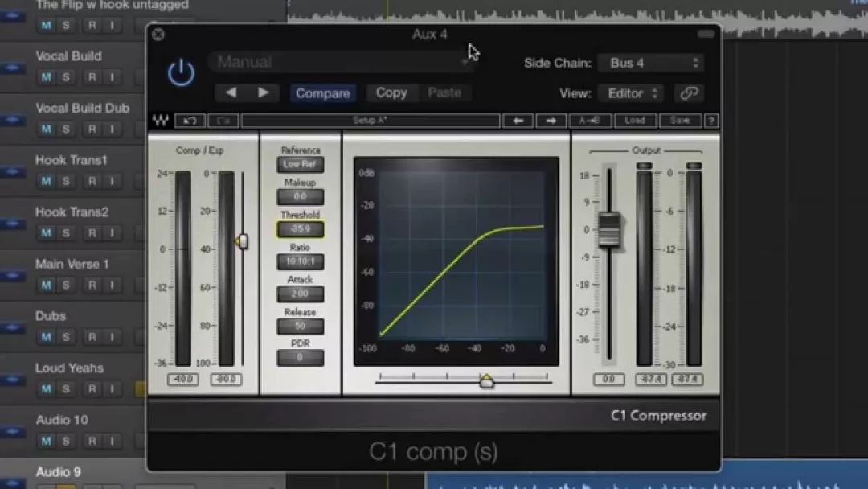Select the Main Verse 1 track name
868x489 pixels.
point(72,264)
